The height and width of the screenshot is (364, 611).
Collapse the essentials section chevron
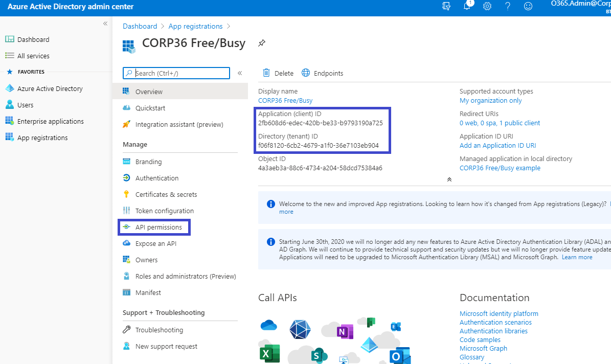pyautogui.click(x=449, y=179)
